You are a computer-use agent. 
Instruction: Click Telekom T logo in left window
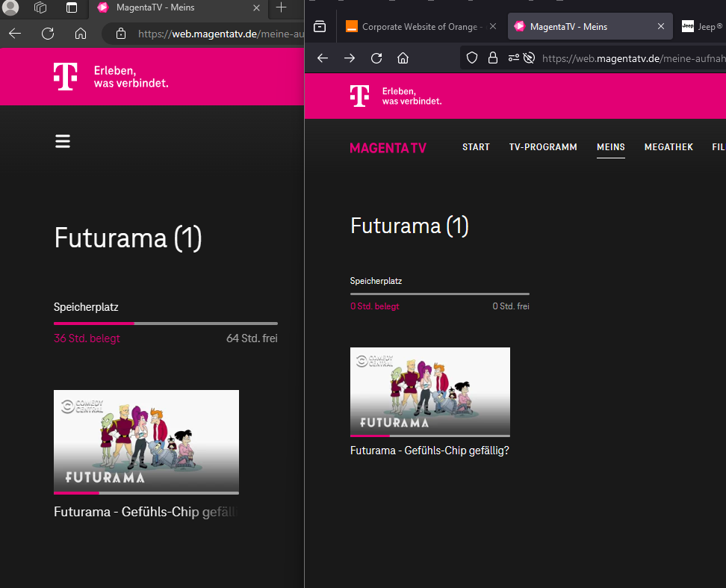click(65, 76)
